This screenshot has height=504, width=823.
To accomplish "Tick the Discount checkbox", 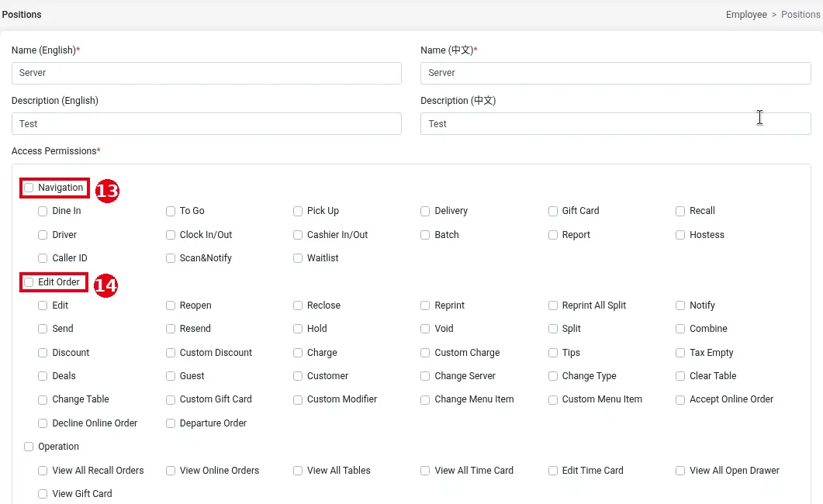I will (x=43, y=353).
